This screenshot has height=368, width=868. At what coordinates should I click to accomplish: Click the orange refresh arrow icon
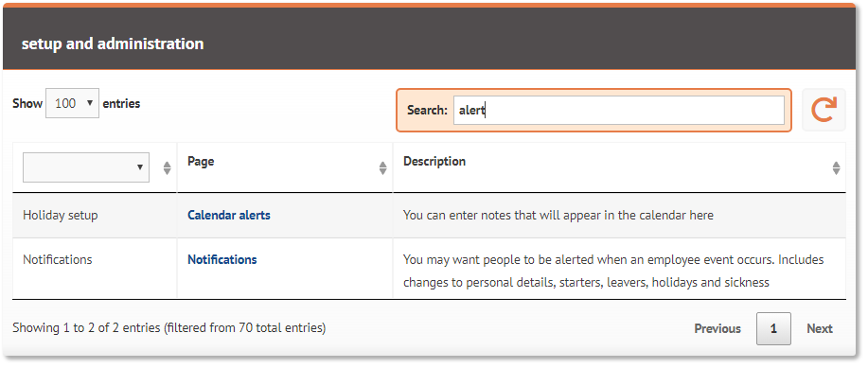click(x=824, y=110)
